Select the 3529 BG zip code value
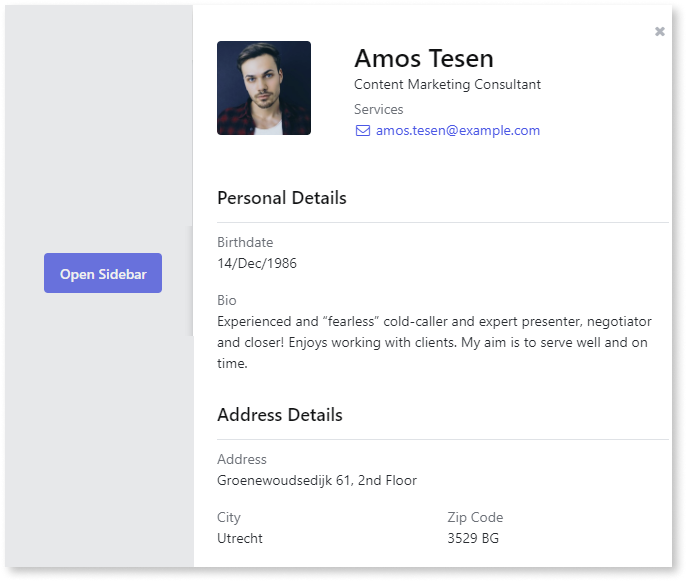This screenshot has height=582, width=687. [x=473, y=538]
